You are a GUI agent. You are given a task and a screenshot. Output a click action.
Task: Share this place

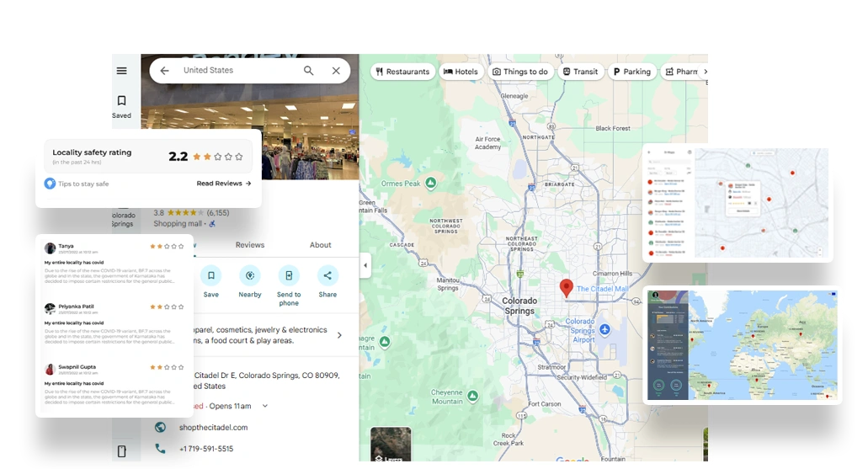pyautogui.click(x=327, y=282)
